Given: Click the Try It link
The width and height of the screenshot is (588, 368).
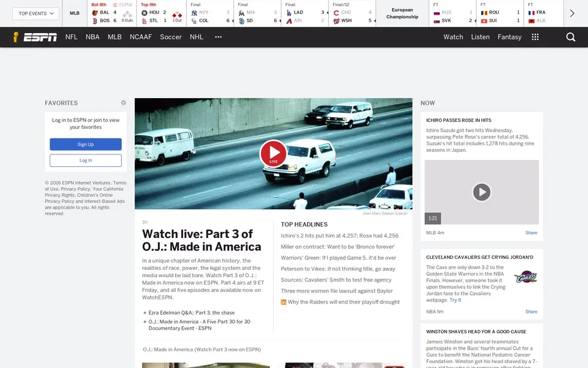Looking at the screenshot, I should 455,300.
